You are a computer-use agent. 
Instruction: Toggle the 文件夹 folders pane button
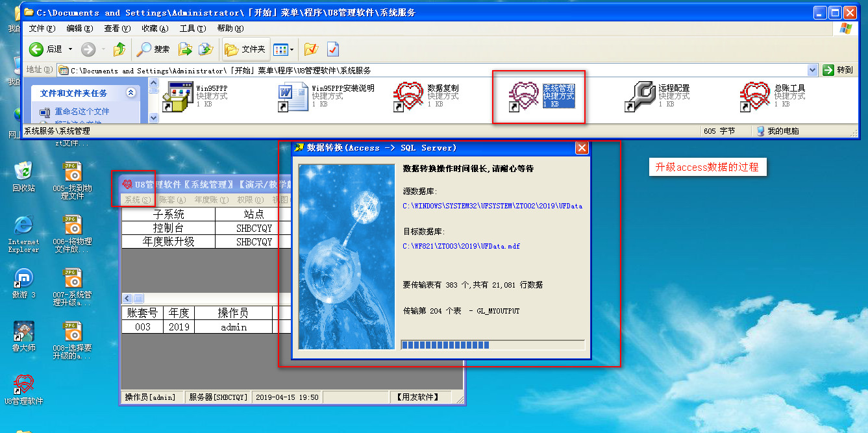coord(245,49)
